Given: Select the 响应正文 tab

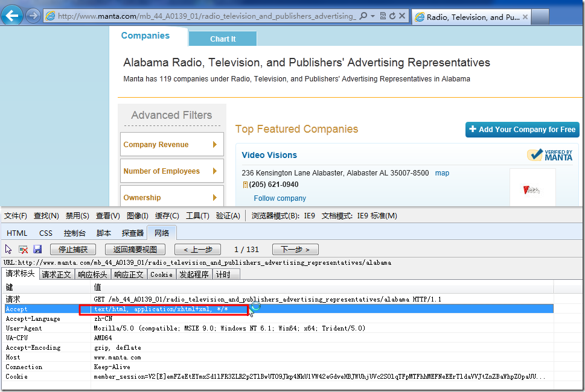Looking at the screenshot, I should (129, 274).
